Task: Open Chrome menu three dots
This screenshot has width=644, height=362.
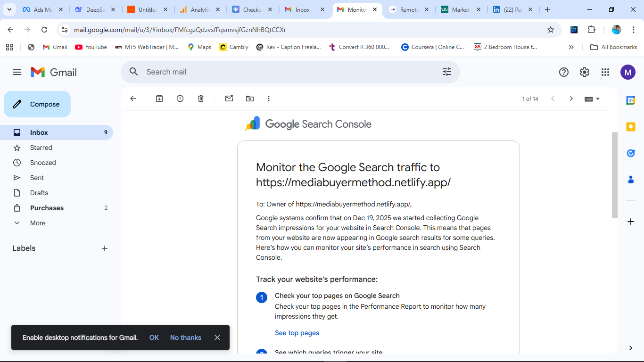Action: (x=634, y=30)
